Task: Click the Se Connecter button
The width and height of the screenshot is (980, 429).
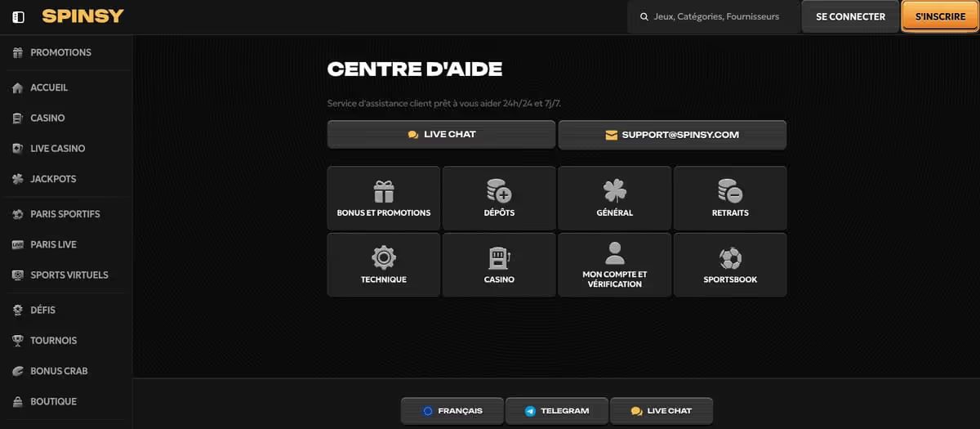Action: pyautogui.click(x=850, y=16)
